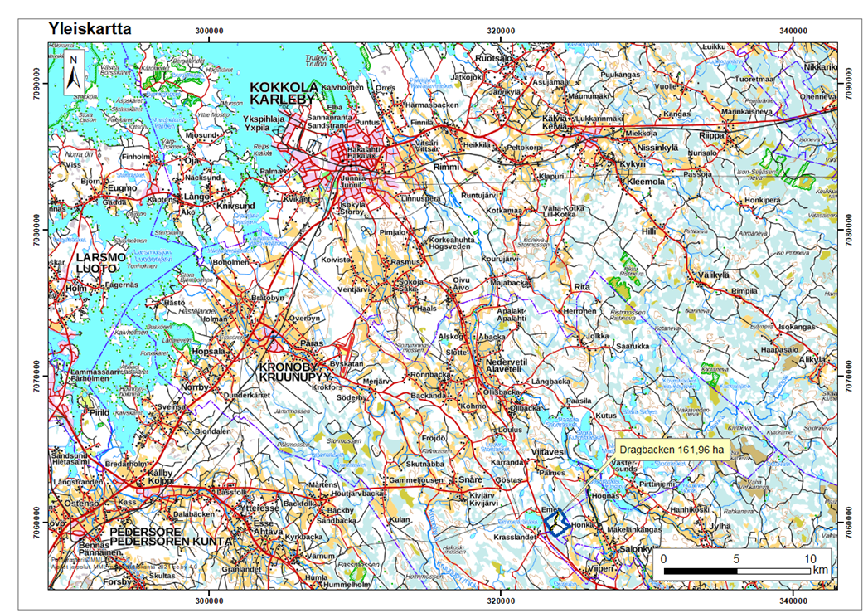The image size is (868, 613).
Task: Click the blue Dragbacken site outline polygon
Action: click(x=555, y=522)
